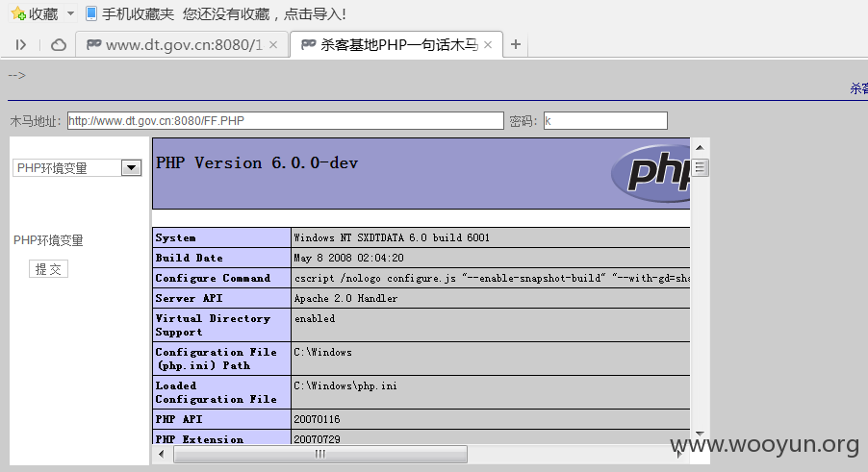Image resolution: width=868 pixels, height=472 pixels.
Task: Click the PHP Extension row label
Action: click(199, 439)
